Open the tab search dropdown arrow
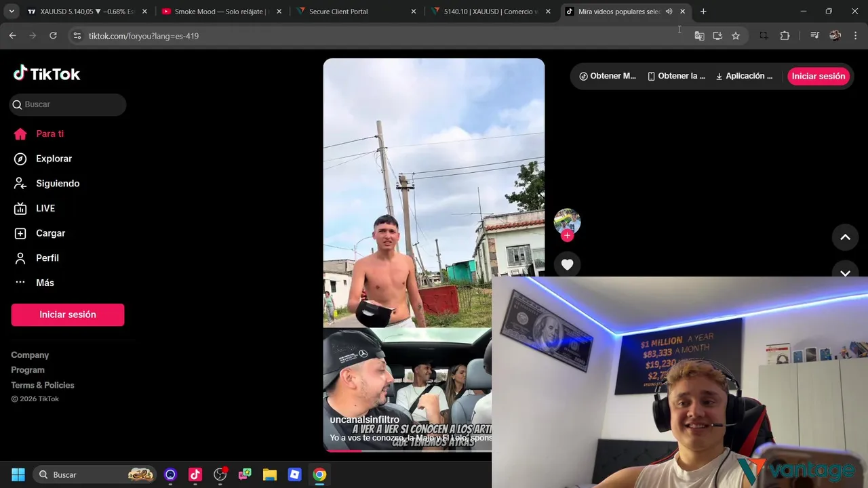868x488 pixels. point(12,12)
